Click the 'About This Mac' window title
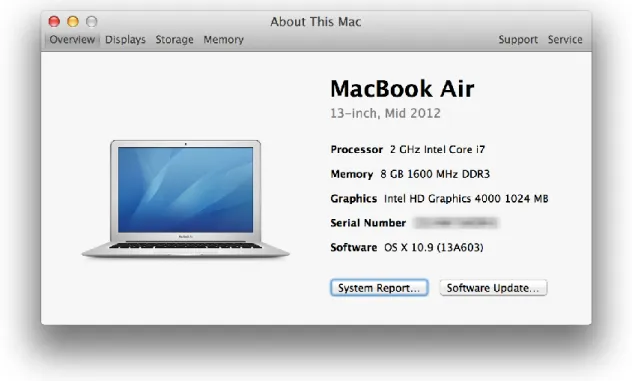Screen dimensions: 632x381 pos(316,22)
